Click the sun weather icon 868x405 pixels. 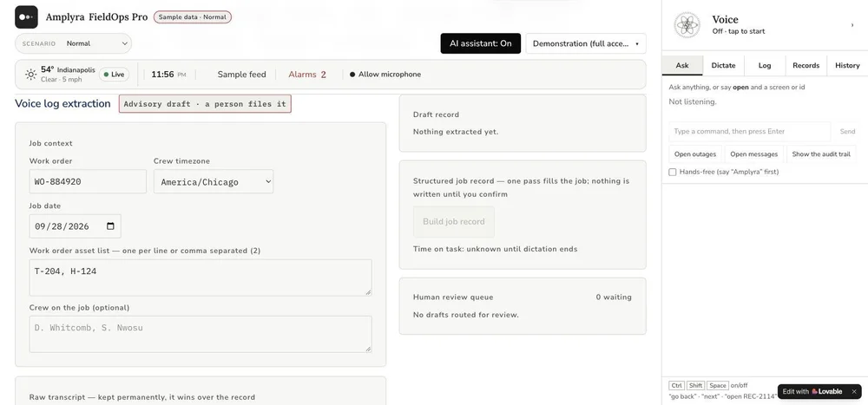31,74
